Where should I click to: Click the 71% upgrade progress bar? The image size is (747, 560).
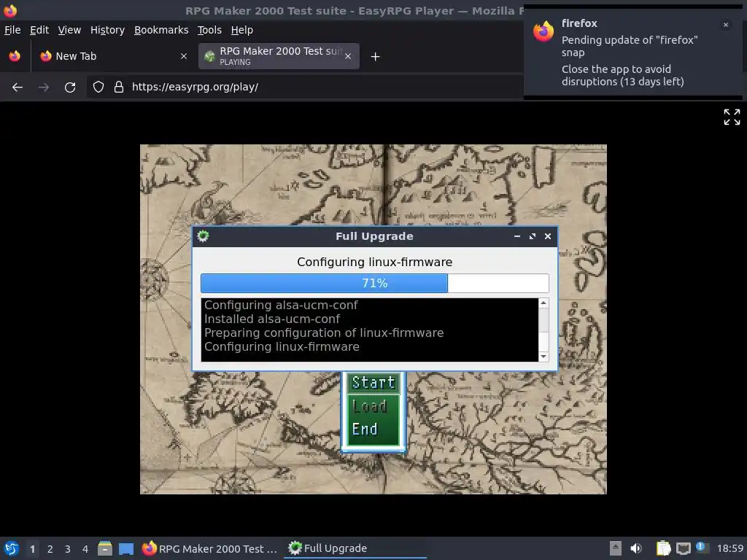click(x=375, y=284)
